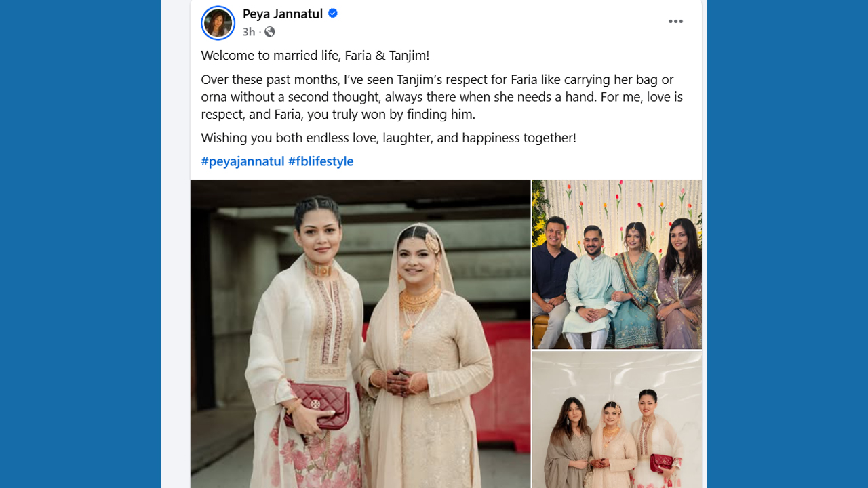Open the photo of three women
868x488 pixels.
617,420
